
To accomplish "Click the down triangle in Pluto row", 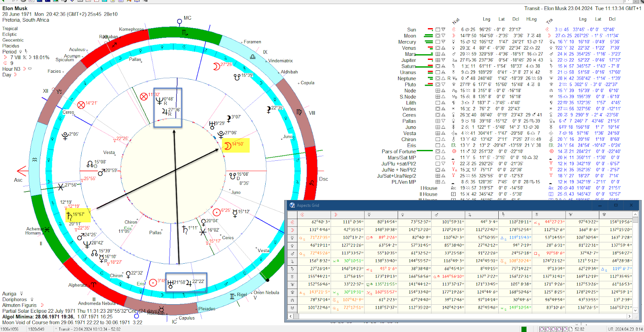I will (443, 84).
